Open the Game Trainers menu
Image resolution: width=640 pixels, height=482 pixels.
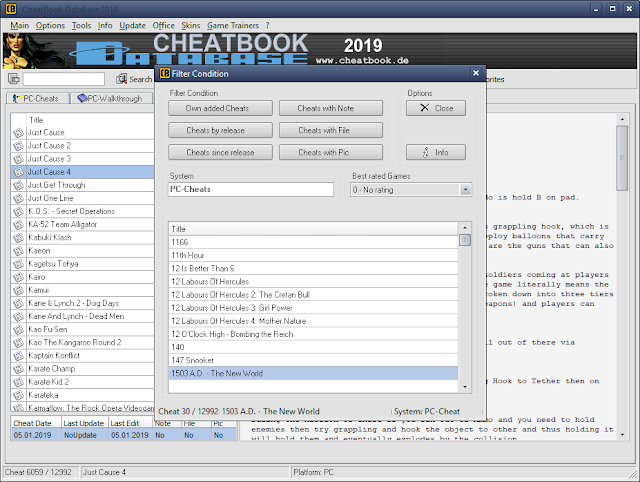pyautogui.click(x=233, y=25)
